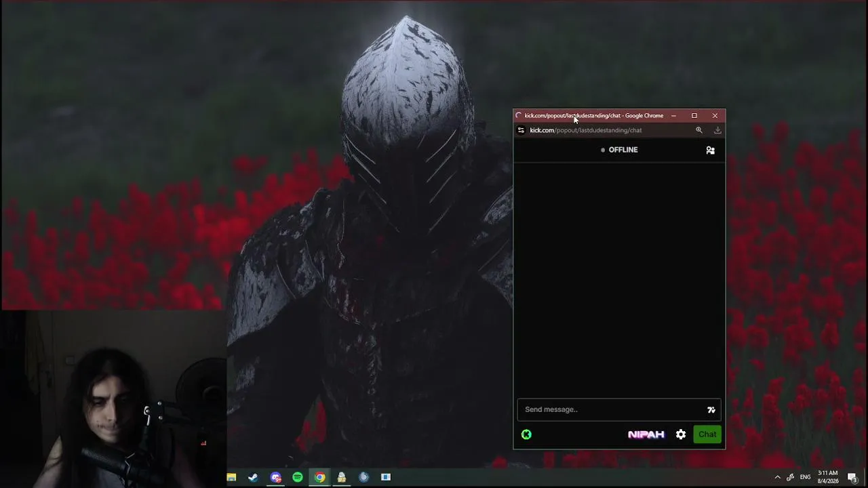
Task: Open File Explorer from the taskbar
Action: tap(231, 477)
